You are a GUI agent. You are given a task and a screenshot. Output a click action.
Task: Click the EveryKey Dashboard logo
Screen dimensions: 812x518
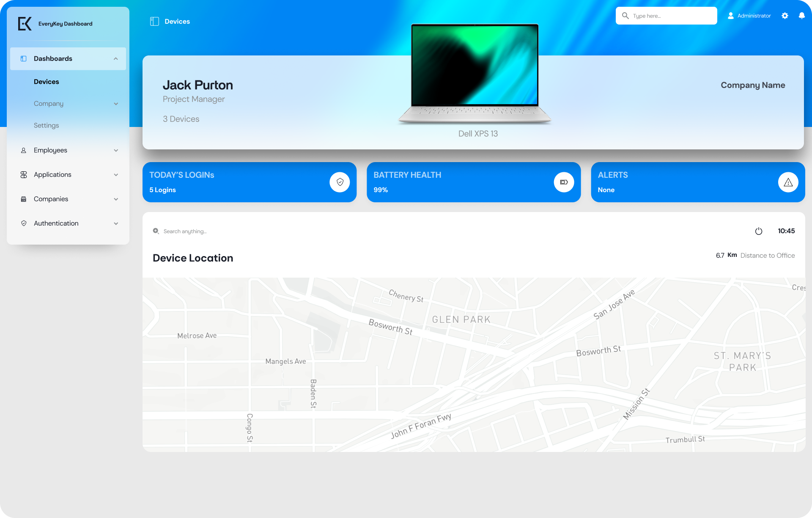[x=25, y=24]
